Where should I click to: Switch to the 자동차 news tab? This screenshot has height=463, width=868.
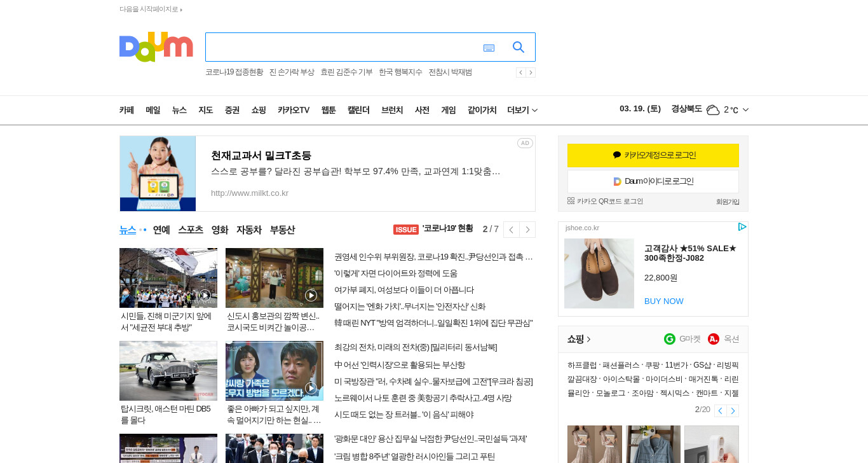coord(249,230)
